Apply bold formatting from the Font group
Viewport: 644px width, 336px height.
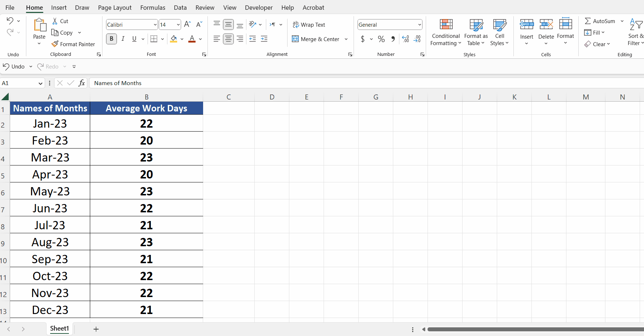(111, 39)
